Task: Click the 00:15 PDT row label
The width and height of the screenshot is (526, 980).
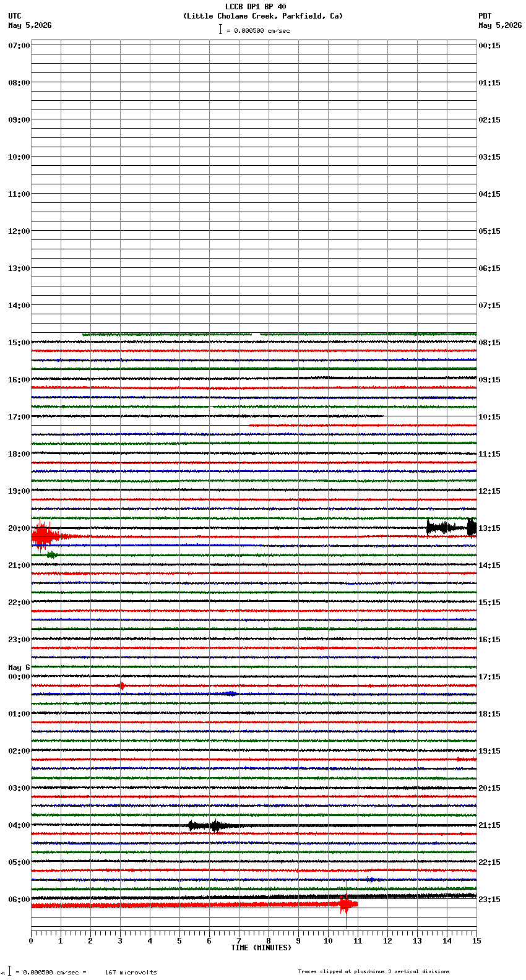Action: 489,46
